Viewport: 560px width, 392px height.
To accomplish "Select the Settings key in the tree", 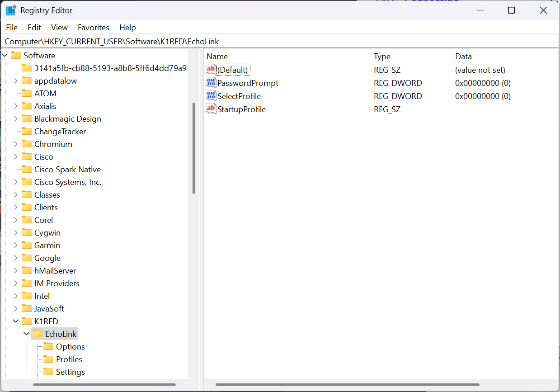I will pyautogui.click(x=70, y=372).
